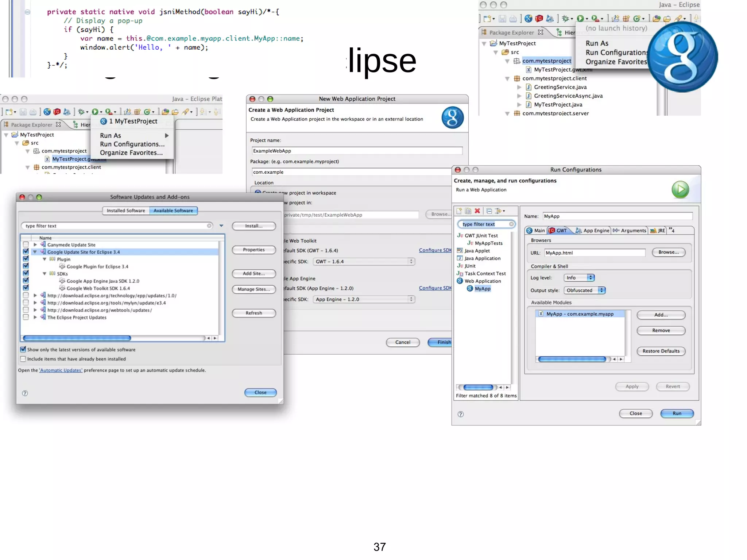Click the red X Delete configuration icon
This screenshot has height=560, width=747.
(x=477, y=211)
